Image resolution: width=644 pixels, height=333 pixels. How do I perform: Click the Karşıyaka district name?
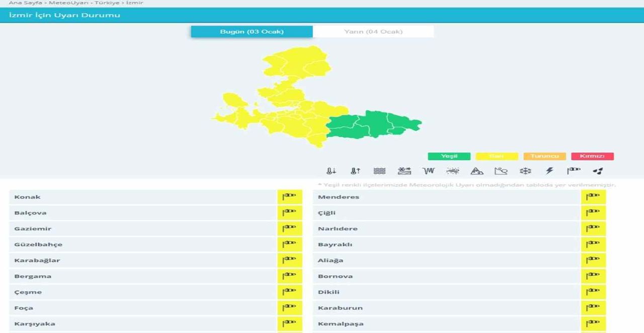(x=35, y=323)
